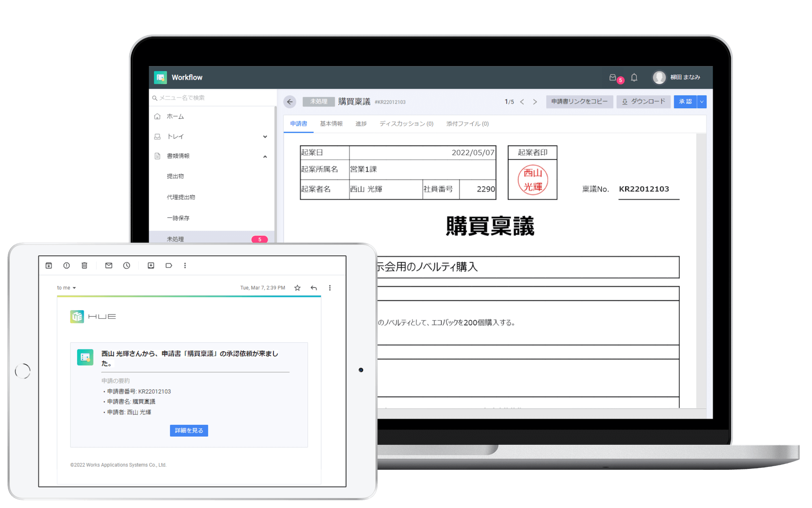812x508 pixels.
Task: Click the ダウンロード button
Action: click(644, 102)
